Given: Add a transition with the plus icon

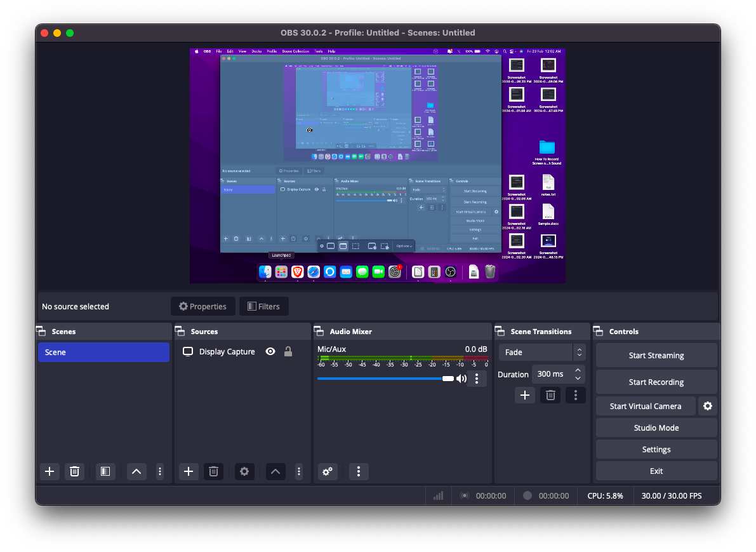Looking at the screenshot, I should pos(525,395).
